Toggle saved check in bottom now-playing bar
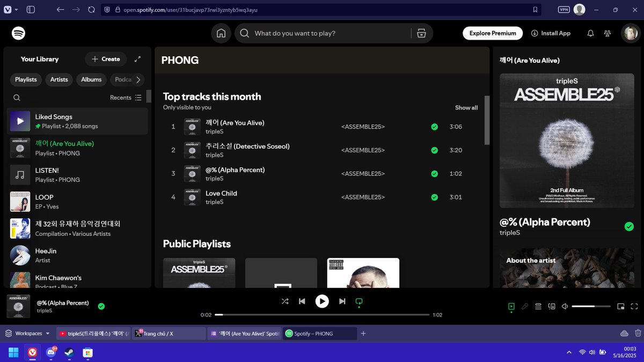 click(101, 306)
